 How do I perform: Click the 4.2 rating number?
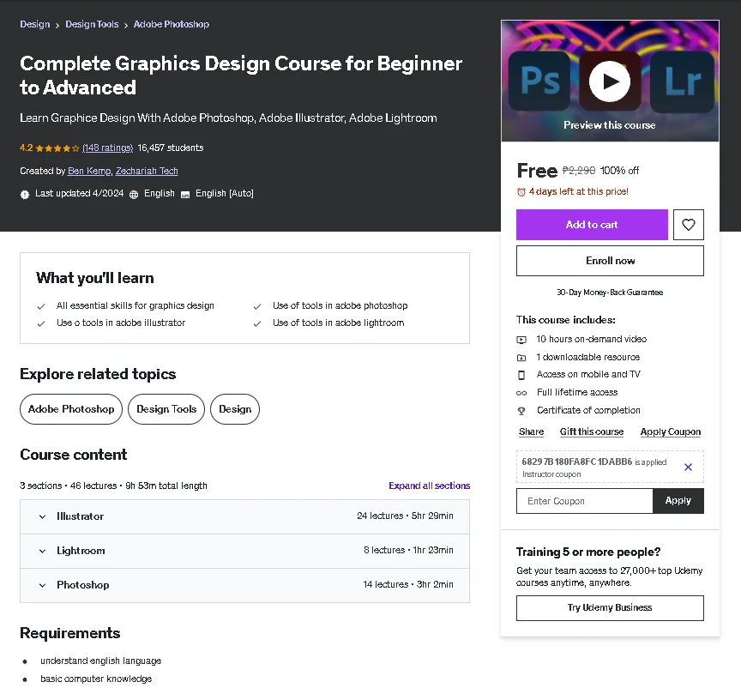[27, 148]
